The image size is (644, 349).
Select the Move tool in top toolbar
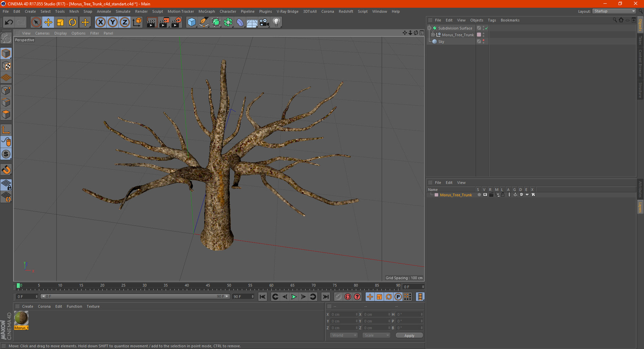click(48, 22)
